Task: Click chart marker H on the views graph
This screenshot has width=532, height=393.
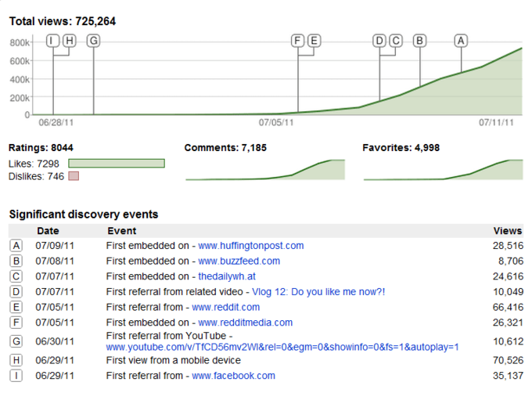Action: coord(69,41)
